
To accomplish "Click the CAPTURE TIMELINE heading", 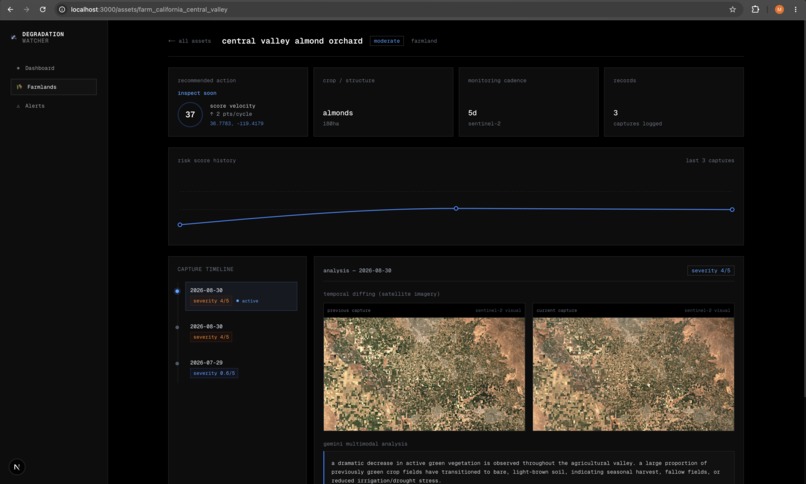I will (205, 269).
